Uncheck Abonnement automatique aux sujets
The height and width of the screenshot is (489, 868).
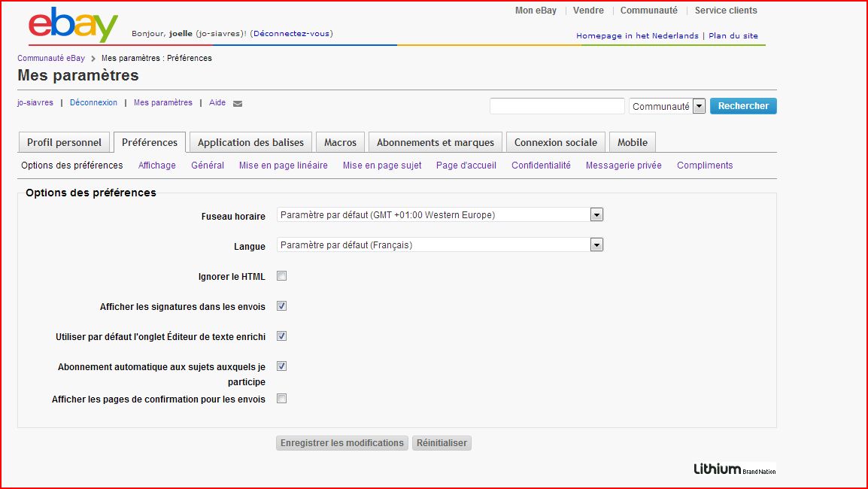point(282,366)
